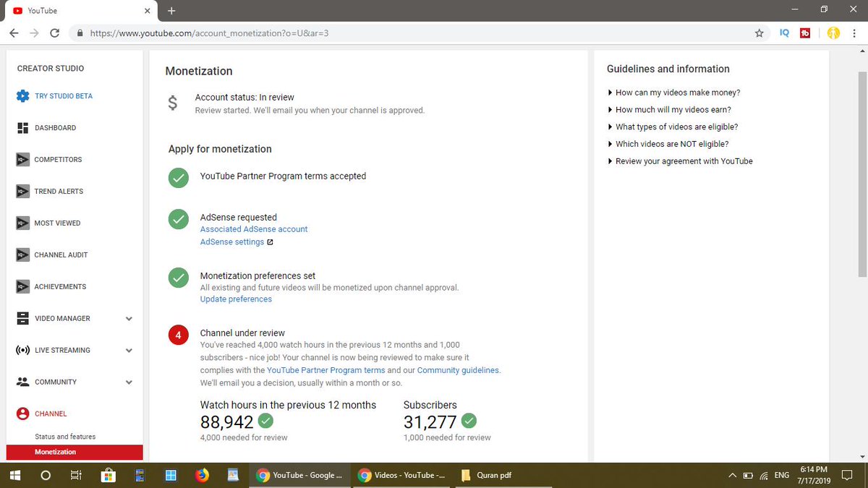
Task: Click 'Account status: In review' text
Action: (x=244, y=97)
